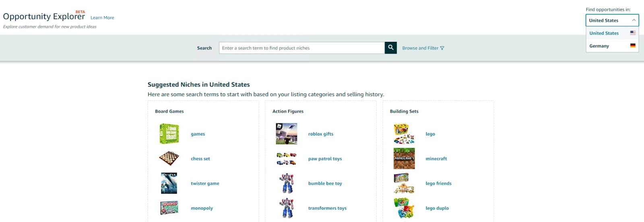Open the paw patrol toys thumbnail

(x=286, y=159)
